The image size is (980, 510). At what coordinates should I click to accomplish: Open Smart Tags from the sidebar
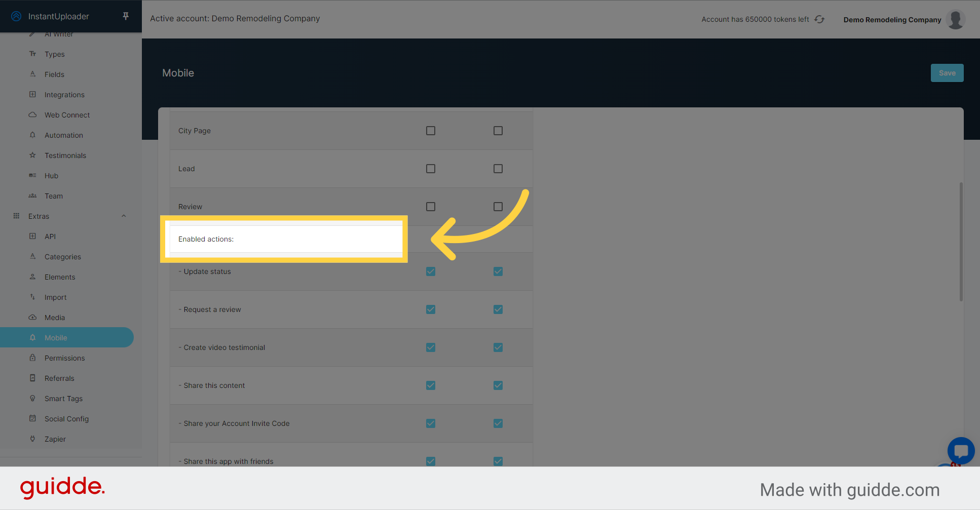(x=63, y=398)
